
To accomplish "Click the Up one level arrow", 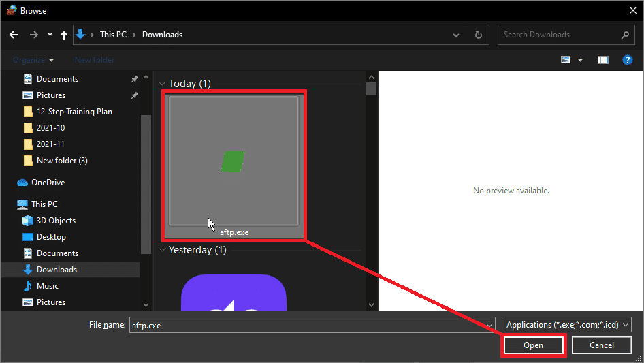I will [64, 35].
